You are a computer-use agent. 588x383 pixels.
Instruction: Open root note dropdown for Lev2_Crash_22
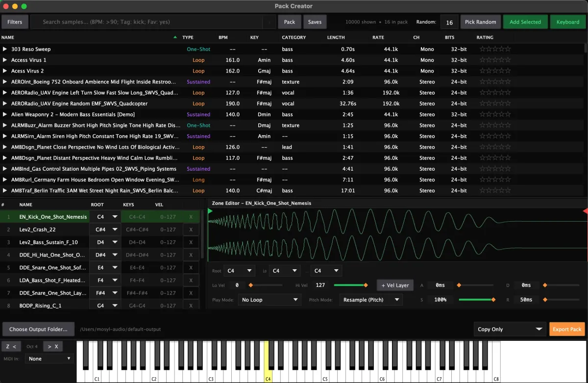pyautogui.click(x=105, y=230)
